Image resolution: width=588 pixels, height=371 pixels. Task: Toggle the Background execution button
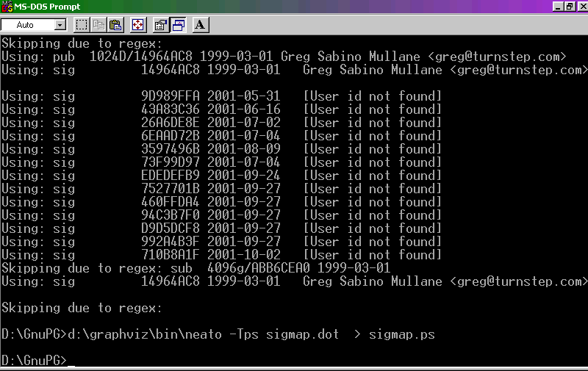coord(178,25)
